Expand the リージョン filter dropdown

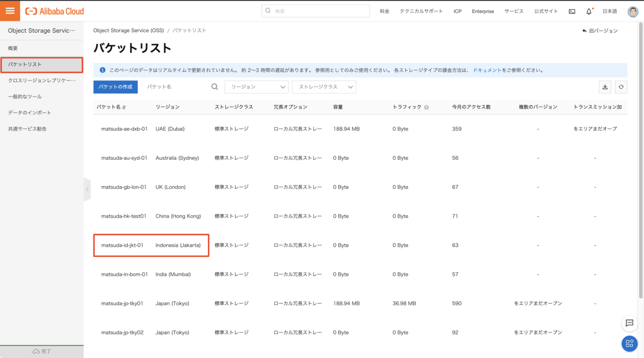(x=257, y=87)
